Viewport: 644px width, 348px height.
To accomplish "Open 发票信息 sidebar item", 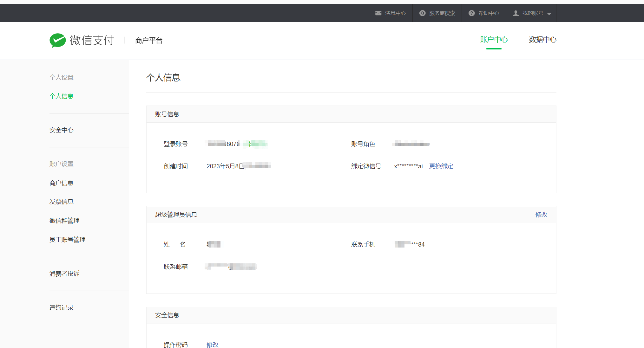I will tap(61, 202).
